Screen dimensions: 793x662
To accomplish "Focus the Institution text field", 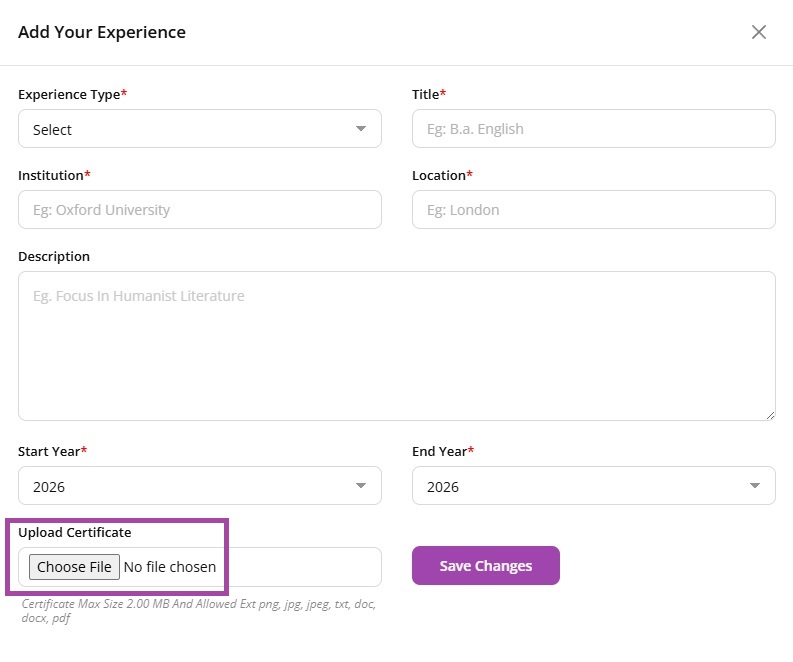I will pyautogui.click(x=200, y=210).
